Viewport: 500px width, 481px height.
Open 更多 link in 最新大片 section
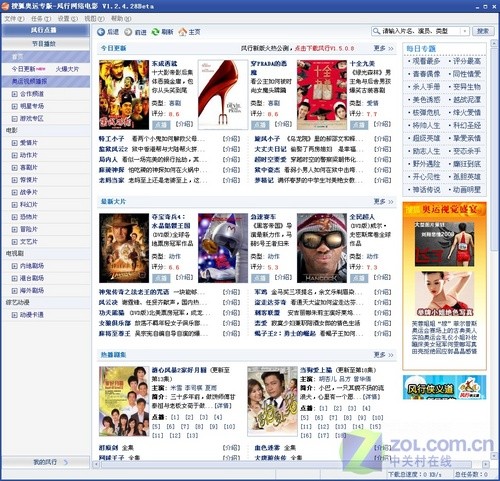click(383, 202)
